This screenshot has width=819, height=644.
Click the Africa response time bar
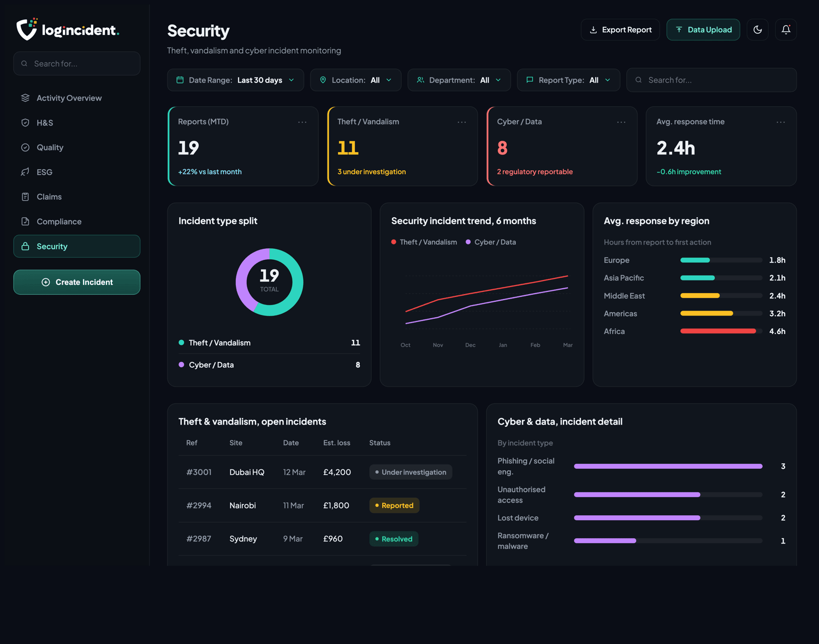click(x=721, y=331)
